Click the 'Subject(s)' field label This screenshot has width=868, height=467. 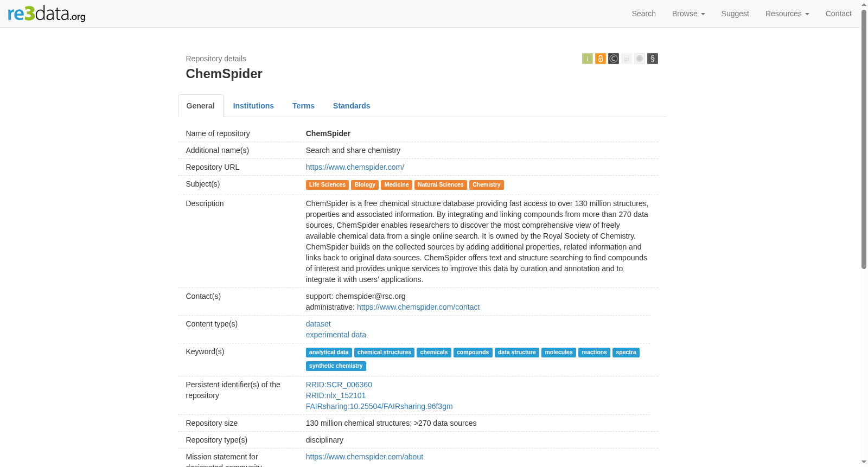(x=203, y=184)
